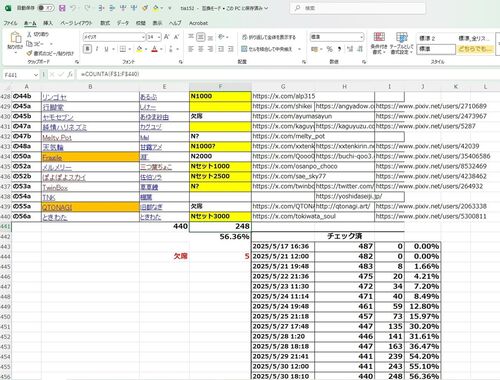The height and width of the screenshot is (380, 500).
Task: Click the percent style icon
Action: tap(330, 49)
